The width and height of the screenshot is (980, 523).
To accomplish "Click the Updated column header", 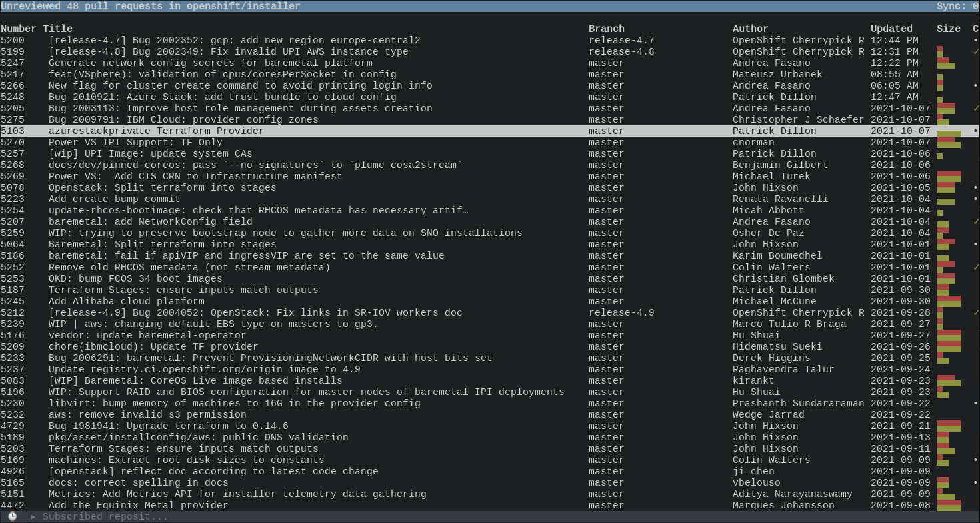I will (x=891, y=29).
